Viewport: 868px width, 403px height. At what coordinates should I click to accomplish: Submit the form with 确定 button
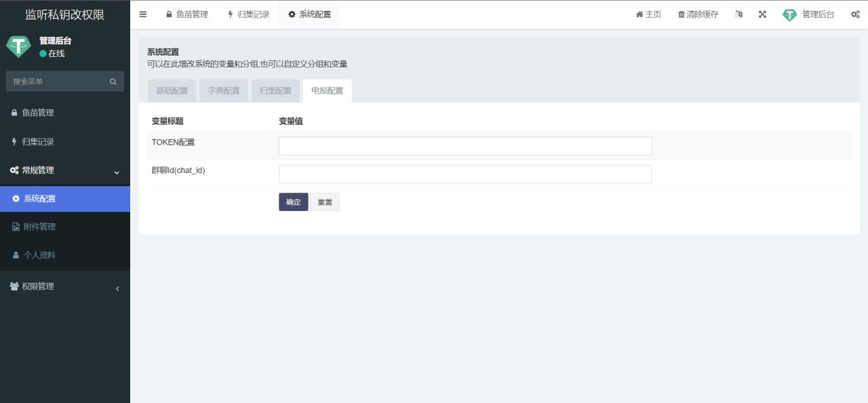point(293,202)
